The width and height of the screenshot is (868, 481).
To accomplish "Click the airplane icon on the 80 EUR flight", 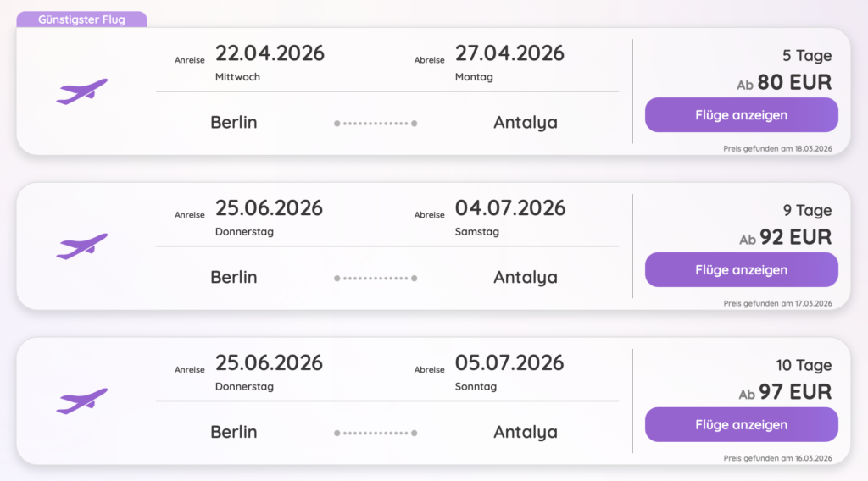I will click(82, 91).
